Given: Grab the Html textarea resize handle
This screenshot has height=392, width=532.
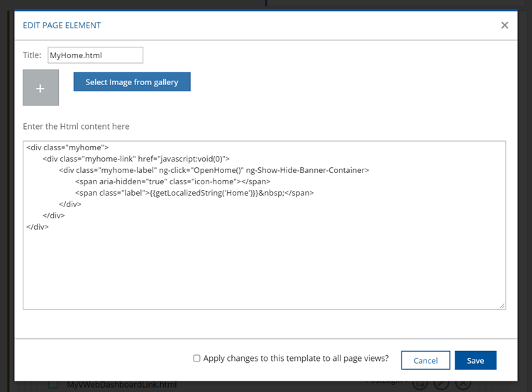Looking at the screenshot, I should point(502,306).
